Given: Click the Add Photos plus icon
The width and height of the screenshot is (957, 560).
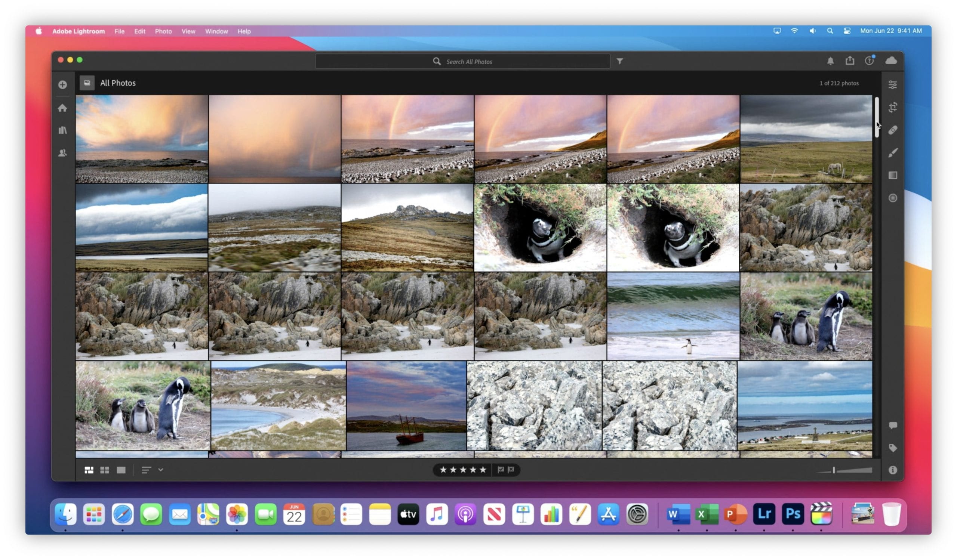Looking at the screenshot, I should (x=63, y=84).
